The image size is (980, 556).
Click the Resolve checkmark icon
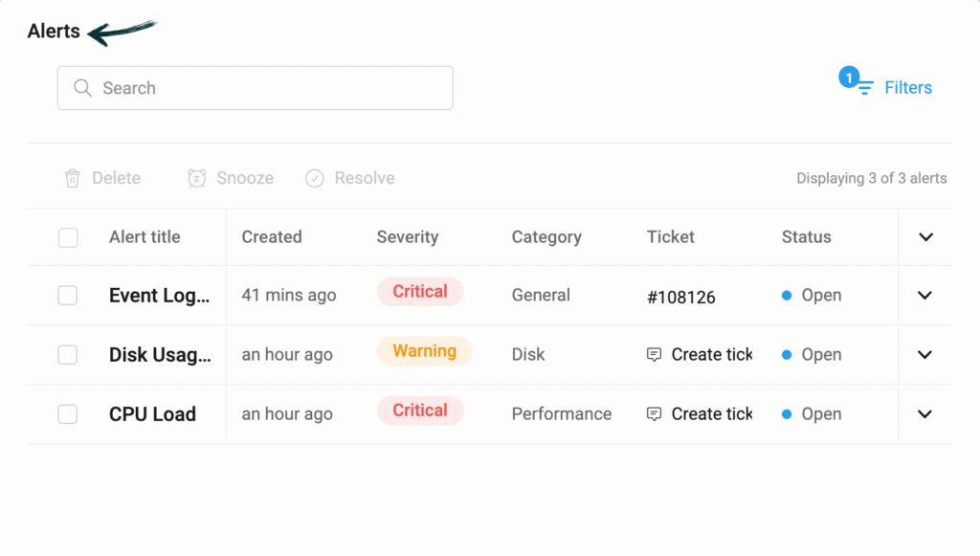click(x=315, y=178)
